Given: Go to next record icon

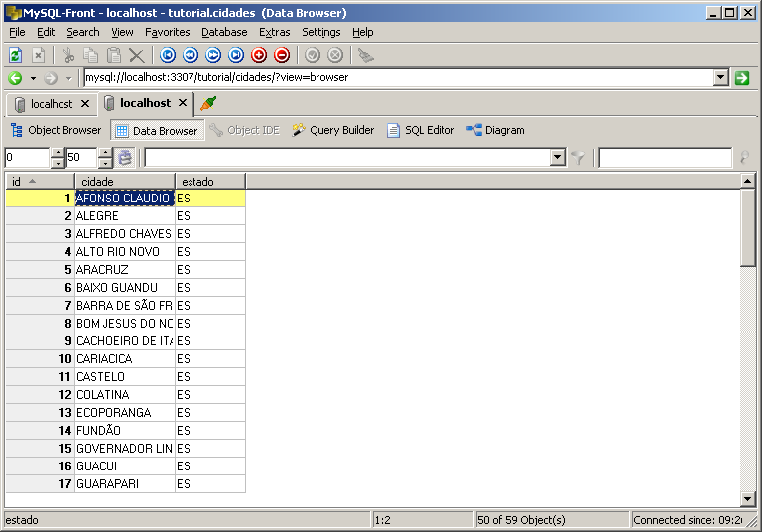Looking at the screenshot, I should (x=213, y=55).
